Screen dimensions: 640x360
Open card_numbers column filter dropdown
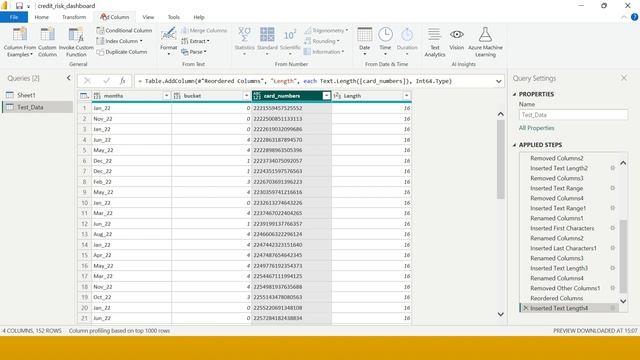point(326,96)
